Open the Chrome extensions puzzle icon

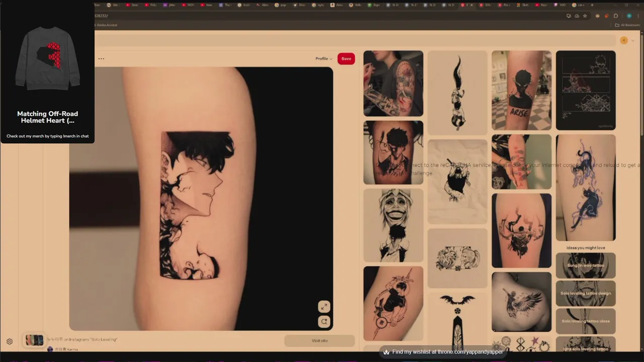pyautogui.click(x=616, y=16)
